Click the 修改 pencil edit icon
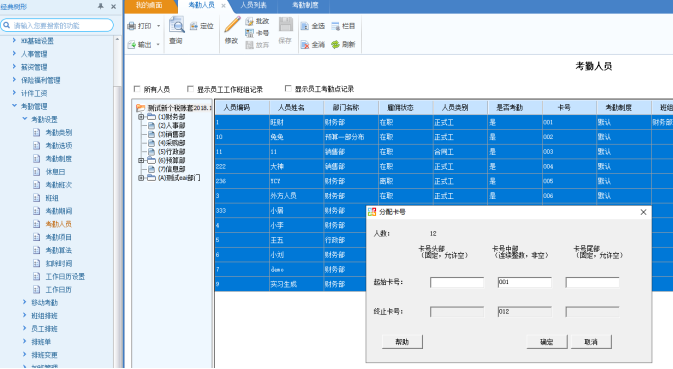The image size is (673, 369). click(232, 25)
